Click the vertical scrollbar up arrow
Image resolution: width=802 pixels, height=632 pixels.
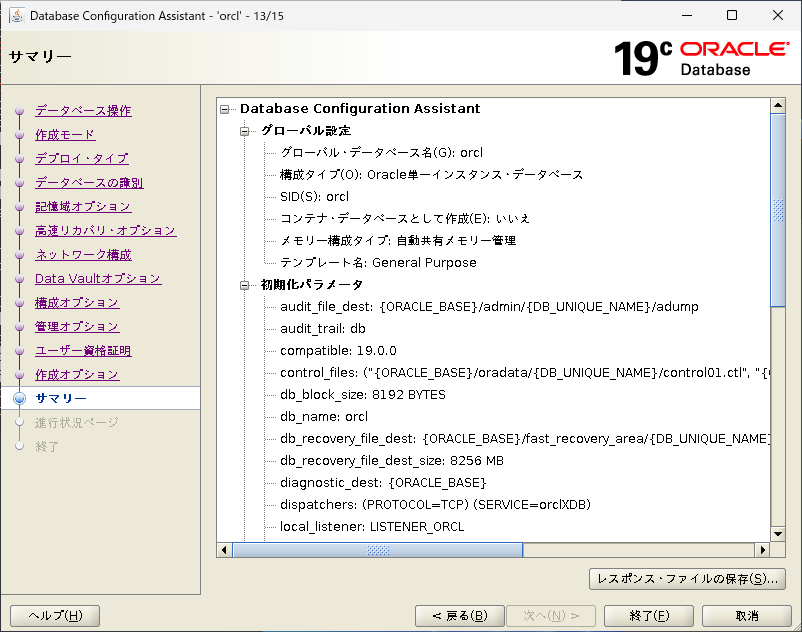[x=778, y=105]
